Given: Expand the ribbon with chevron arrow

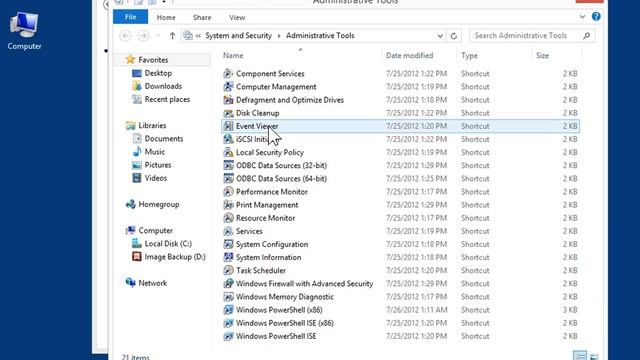Looking at the screenshot, I should (582, 17).
